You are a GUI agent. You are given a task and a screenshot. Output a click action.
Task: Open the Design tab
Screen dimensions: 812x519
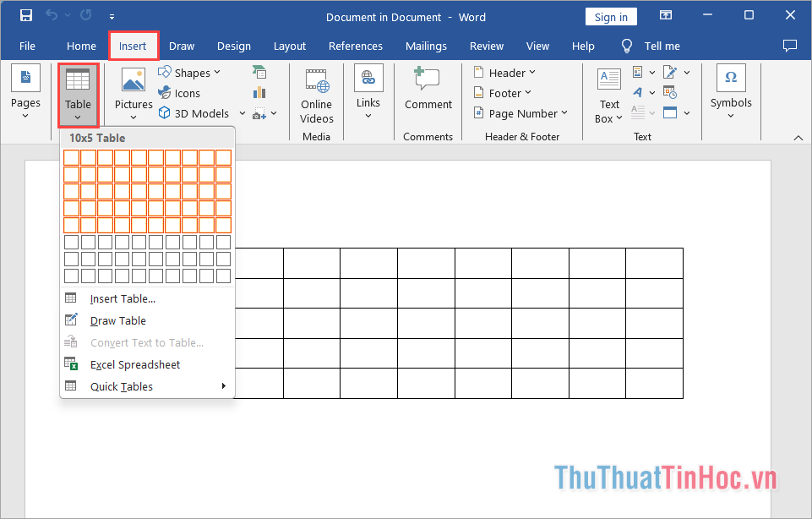point(234,46)
